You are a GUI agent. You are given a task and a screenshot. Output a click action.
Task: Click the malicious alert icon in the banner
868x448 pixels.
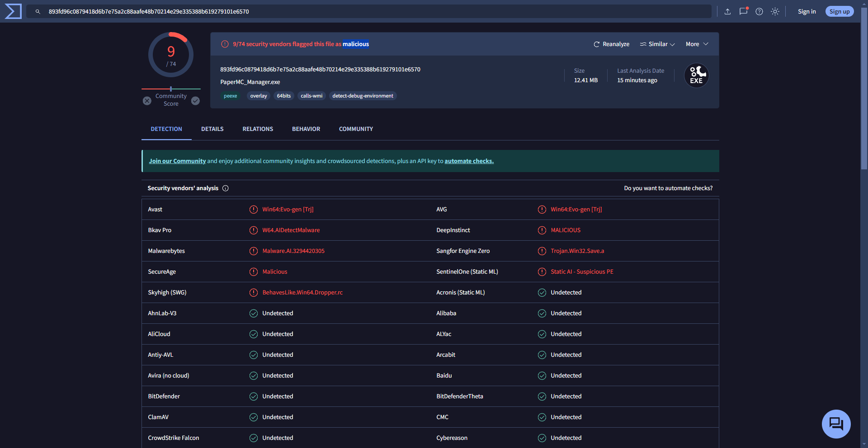coord(225,44)
